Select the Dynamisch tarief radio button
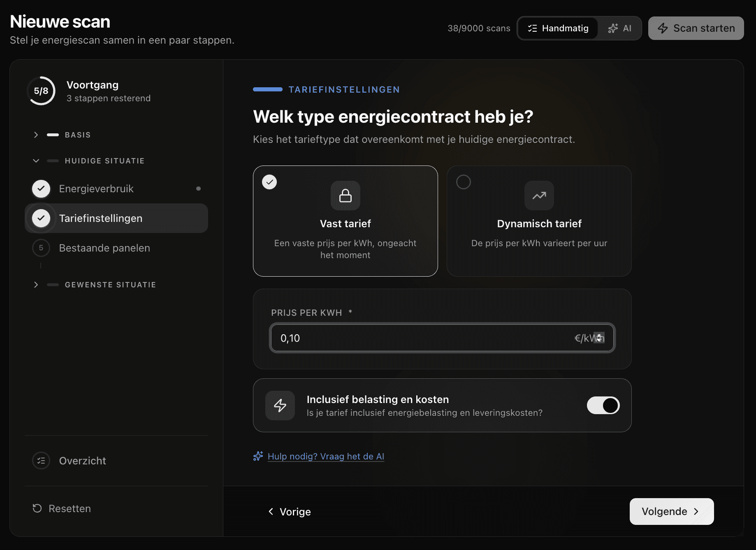 pyautogui.click(x=464, y=182)
